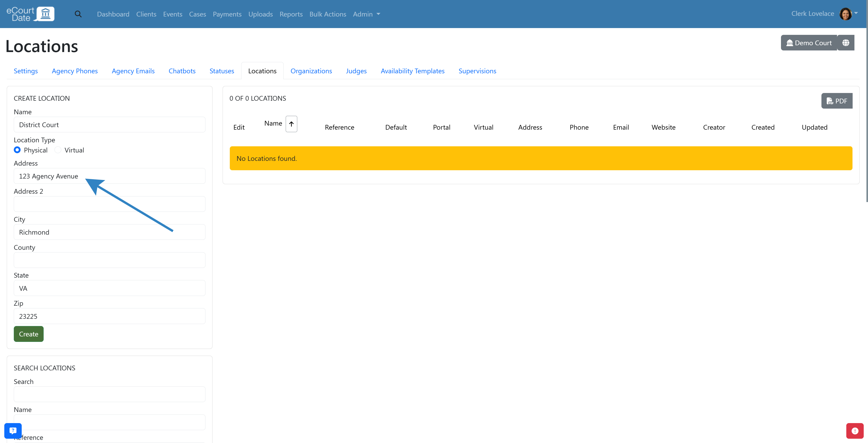
Task: Click the Clerk Lovelace user name
Action: click(812, 14)
